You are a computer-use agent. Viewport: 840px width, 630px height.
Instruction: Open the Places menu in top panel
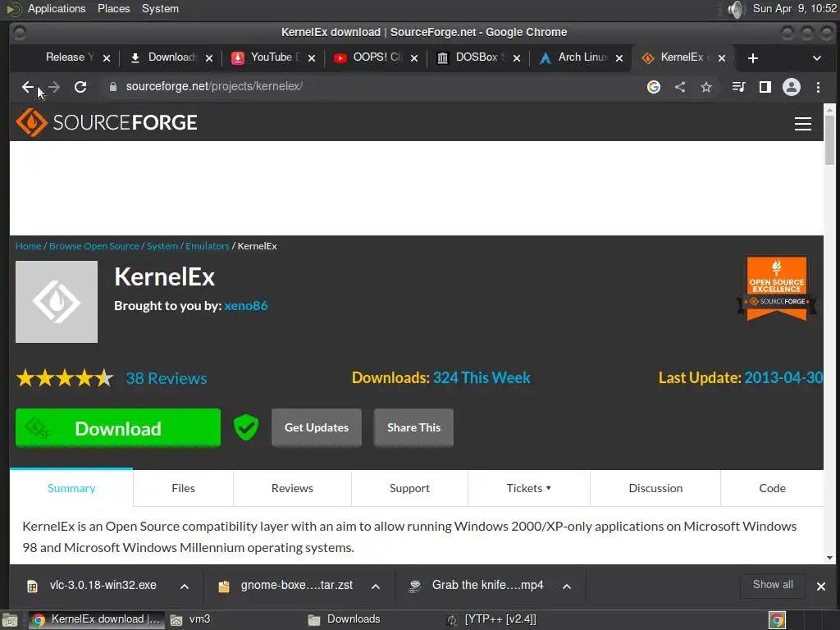[x=113, y=9]
